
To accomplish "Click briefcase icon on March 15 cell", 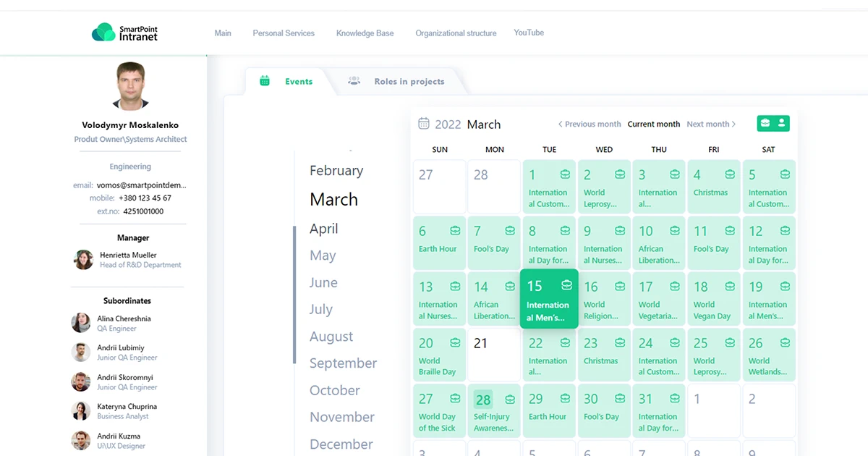I will 567,285.
